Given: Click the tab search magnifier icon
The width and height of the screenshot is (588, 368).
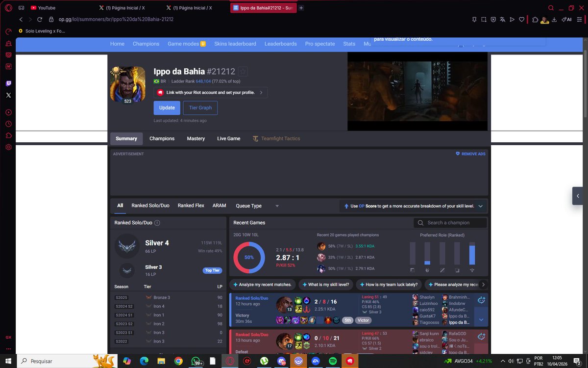Looking at the screenshot, I should click(x=551, y=8).
